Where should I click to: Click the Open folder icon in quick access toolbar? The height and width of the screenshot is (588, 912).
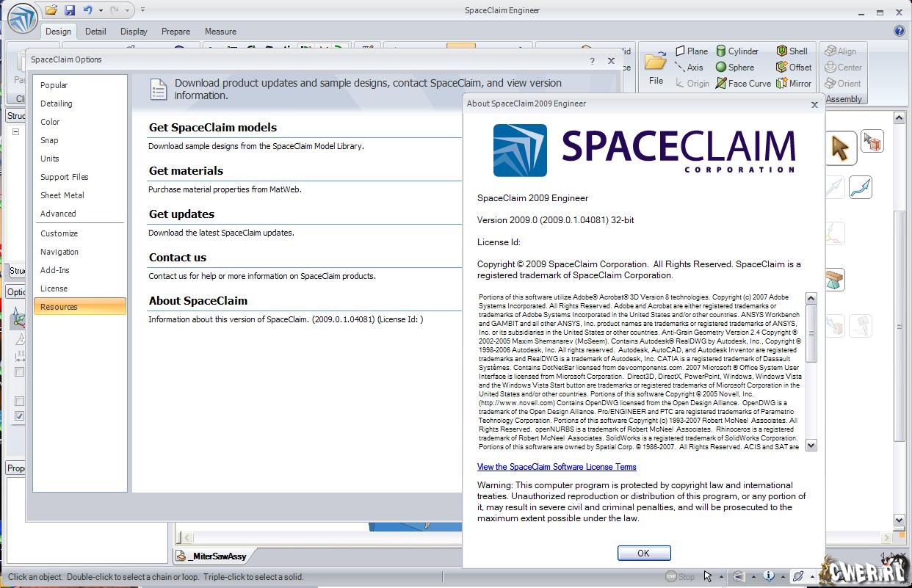pyautogui.click(x=51, y=10)
